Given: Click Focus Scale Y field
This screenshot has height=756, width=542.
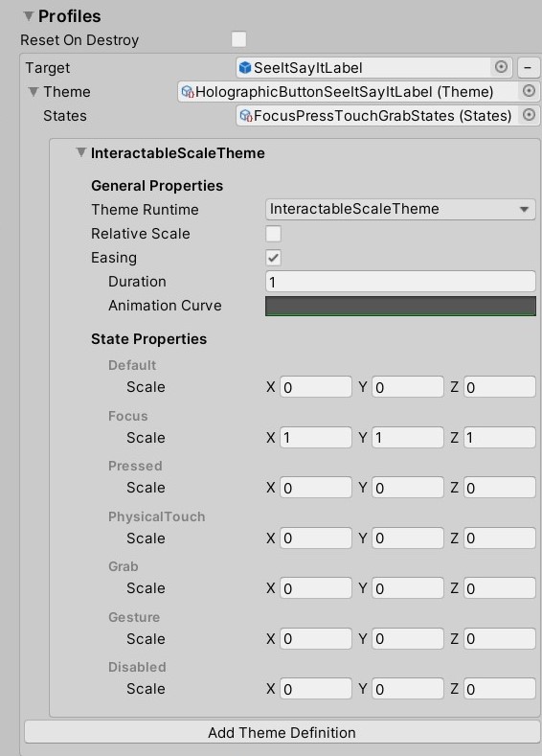Looking at the screenshot, I should click(x=408, y=437).
